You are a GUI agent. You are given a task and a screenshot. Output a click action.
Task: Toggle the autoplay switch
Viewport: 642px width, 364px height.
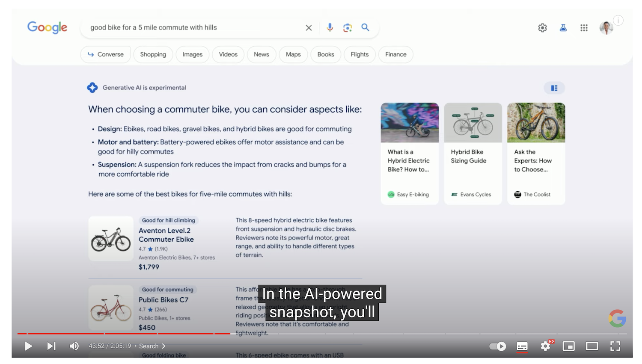497,346
